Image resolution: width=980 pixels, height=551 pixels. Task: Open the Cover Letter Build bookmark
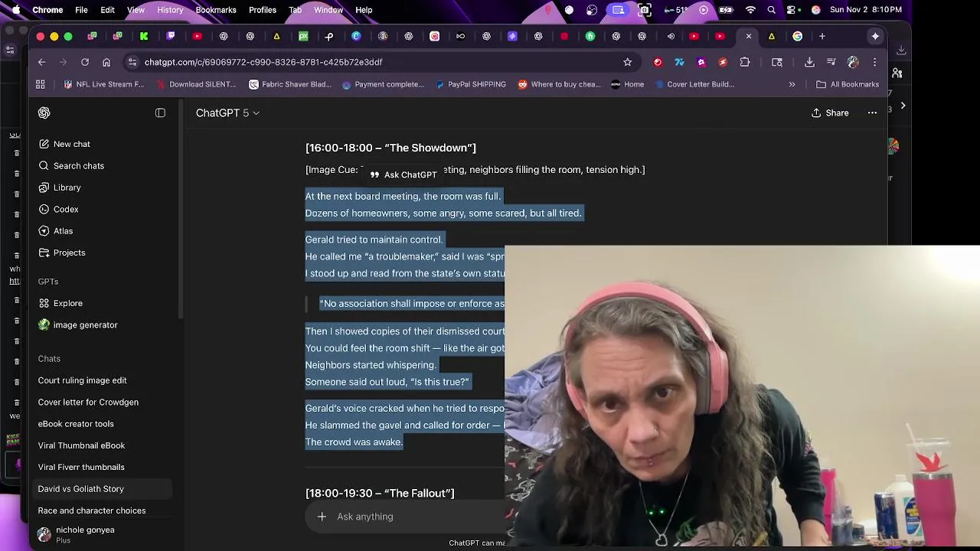coord(694,84)
